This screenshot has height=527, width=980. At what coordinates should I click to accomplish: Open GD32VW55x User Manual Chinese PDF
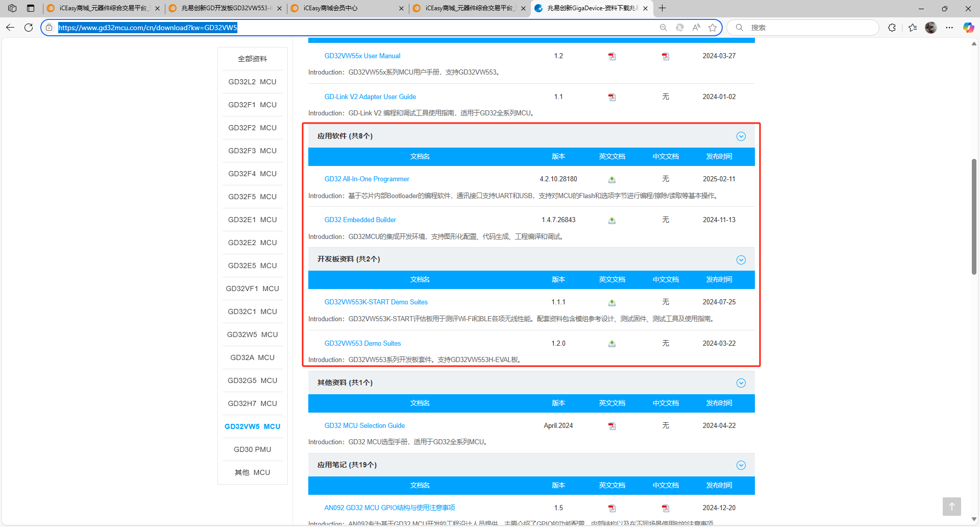665,56
